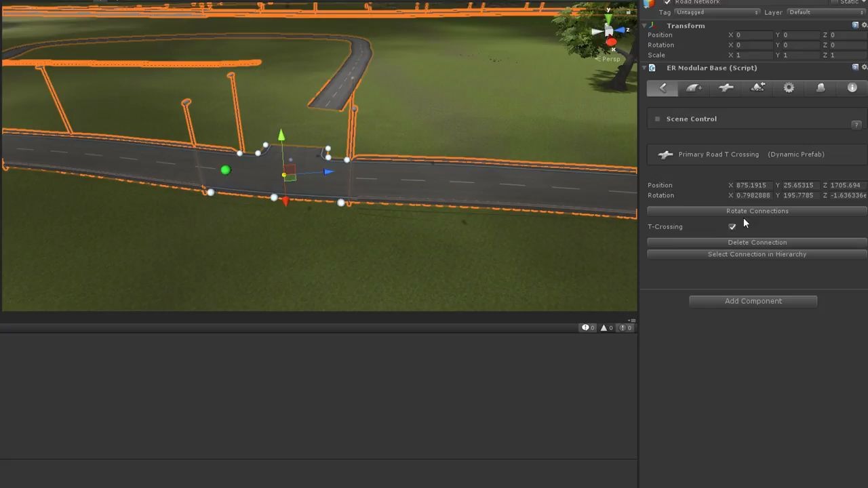Click the Primary Road T Crossing prefab icon
The height and width of the screenshot is (488, 868).
pos(665,155)
